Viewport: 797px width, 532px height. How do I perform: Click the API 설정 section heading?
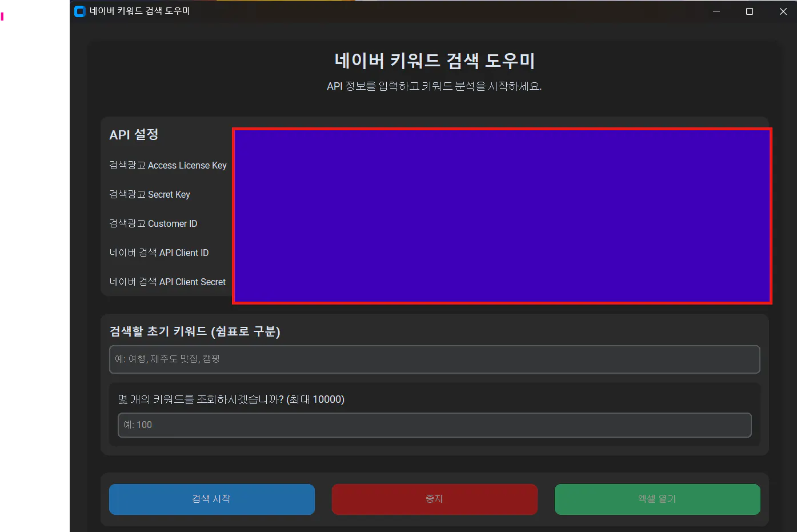(134, 134)
